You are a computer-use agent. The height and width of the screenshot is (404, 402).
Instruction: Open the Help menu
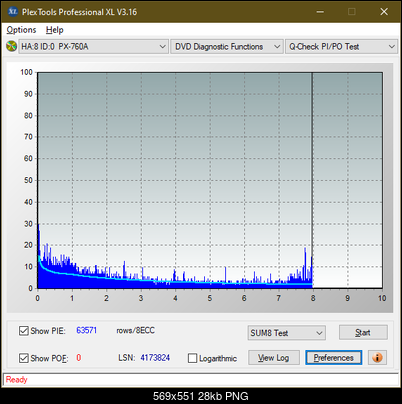coord(55,30)
